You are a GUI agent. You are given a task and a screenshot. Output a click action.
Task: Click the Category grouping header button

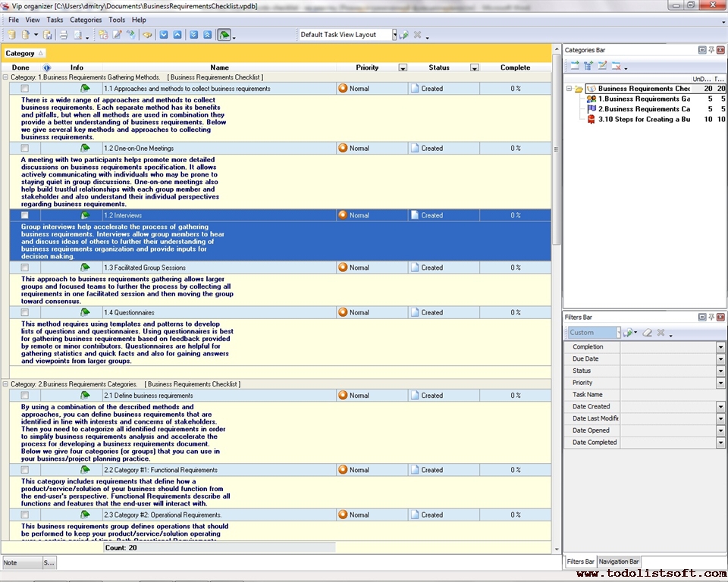(x=24, y=53)
